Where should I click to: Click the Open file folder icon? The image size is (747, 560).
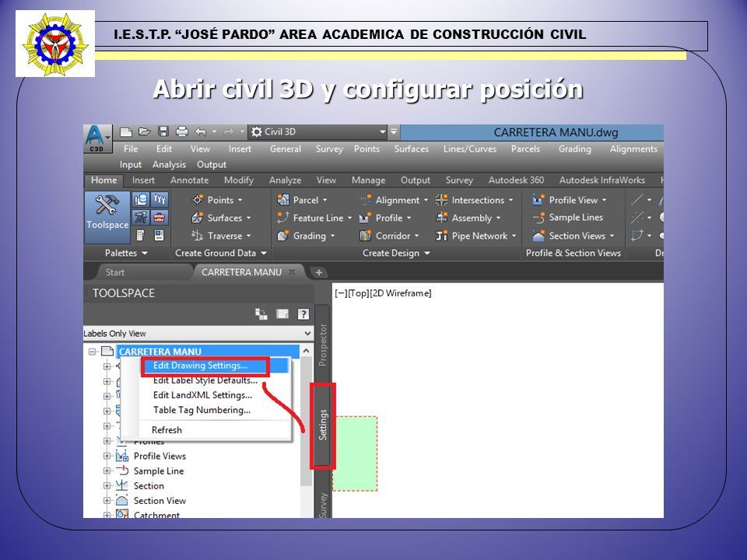point(145,132)
